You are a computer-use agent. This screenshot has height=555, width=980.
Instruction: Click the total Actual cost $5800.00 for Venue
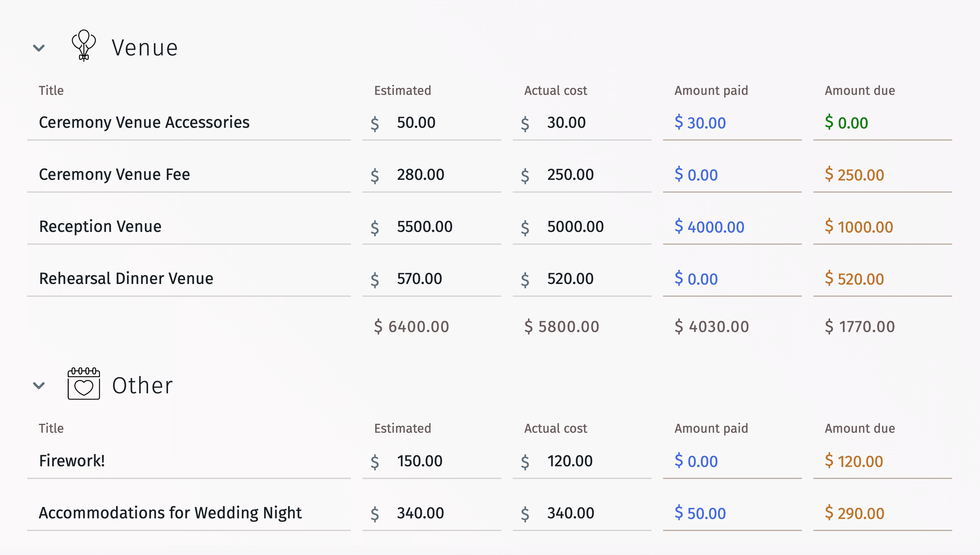[x=561, y=326]
